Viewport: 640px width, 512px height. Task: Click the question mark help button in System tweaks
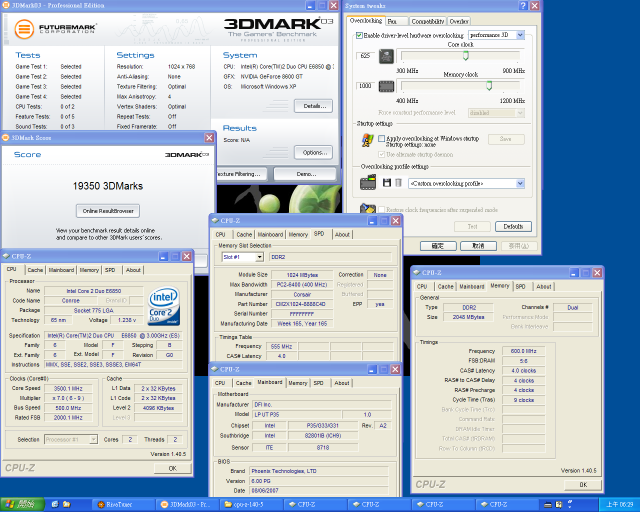tap(523, 5)
